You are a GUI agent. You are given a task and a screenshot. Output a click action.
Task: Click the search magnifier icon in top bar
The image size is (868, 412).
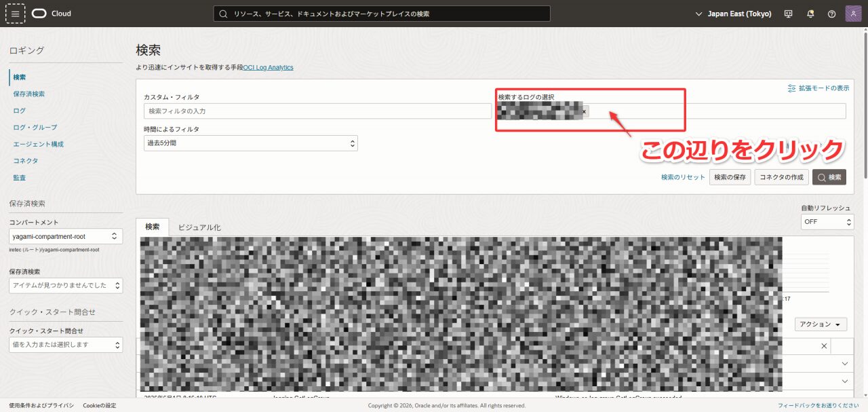pyautogui.click(x=223, y=14)
